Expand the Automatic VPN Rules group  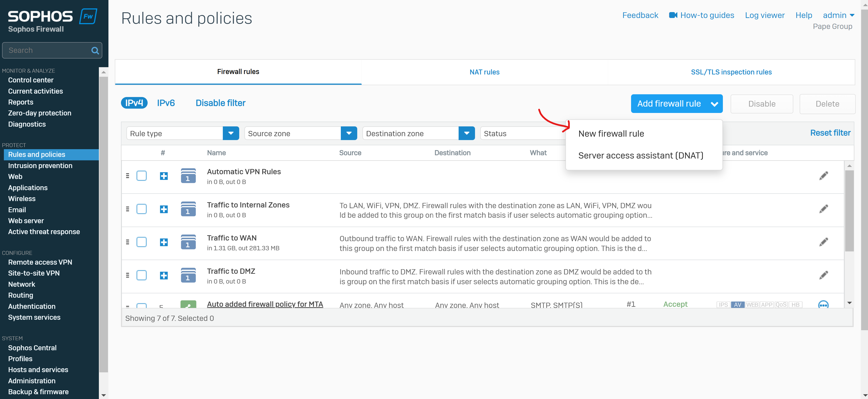[164, 176]
